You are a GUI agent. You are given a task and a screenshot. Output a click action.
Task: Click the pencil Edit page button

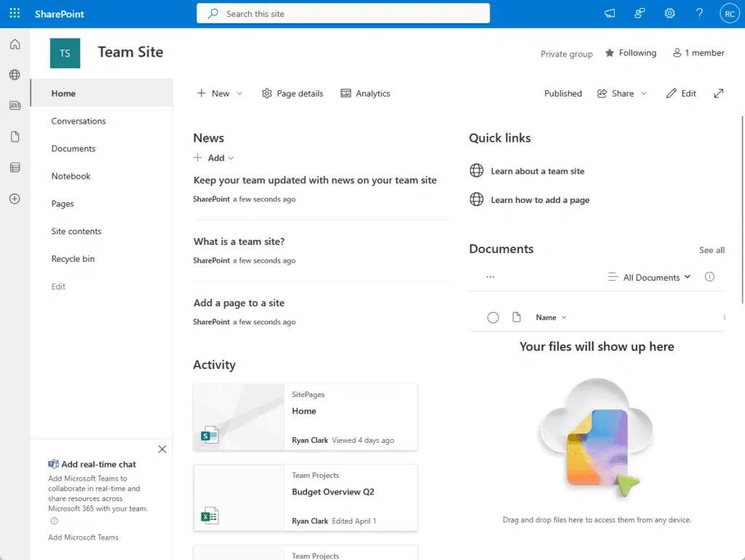pos(681,94)
